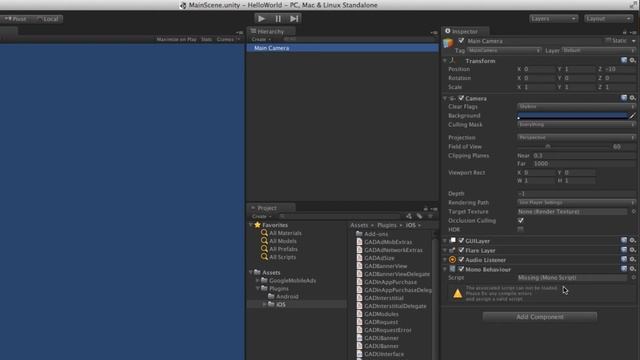Click the yellow warning icon for missing script
This screenshot has width=640, height=360.
[458, 293]
